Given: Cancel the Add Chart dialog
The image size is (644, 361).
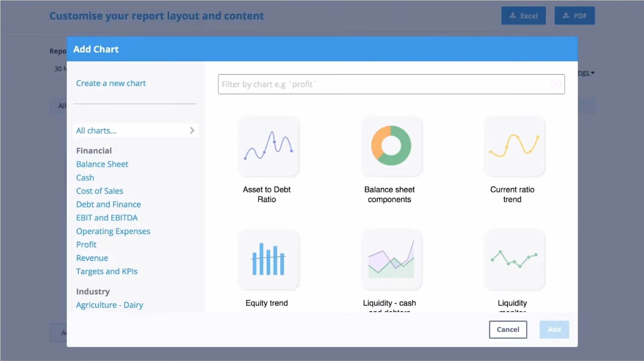Looking at the screenshot, I should tap(508, 330).
